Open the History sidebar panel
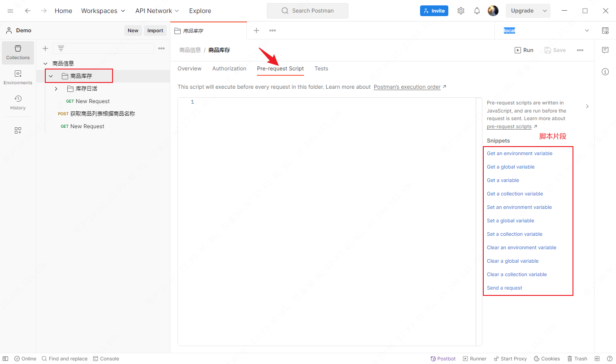The height and width of the screenshot is (364, 616). 18,103
